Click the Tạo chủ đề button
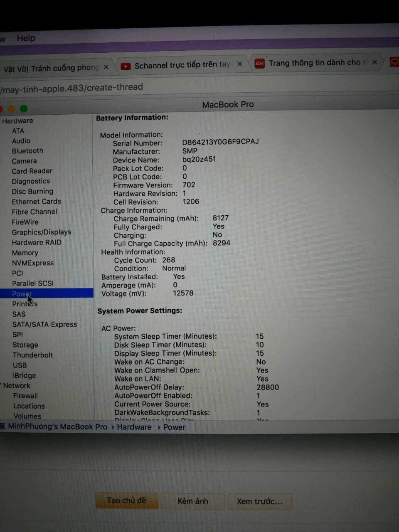399x532 pixels. (127, 500)
